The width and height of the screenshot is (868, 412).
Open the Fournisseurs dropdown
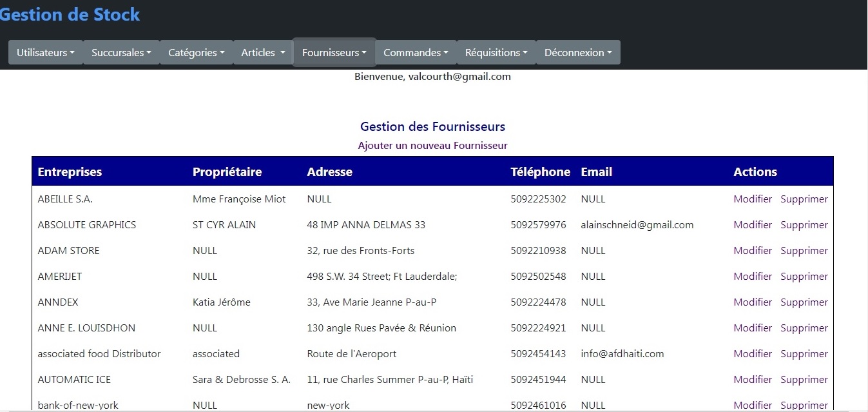click(x=334, y=53)
